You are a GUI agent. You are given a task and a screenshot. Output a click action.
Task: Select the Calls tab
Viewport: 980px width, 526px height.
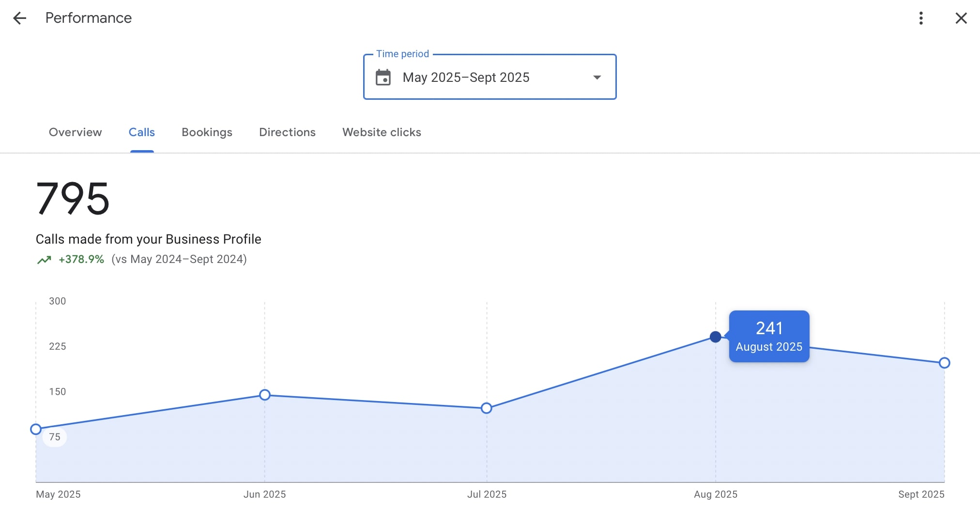141,132
